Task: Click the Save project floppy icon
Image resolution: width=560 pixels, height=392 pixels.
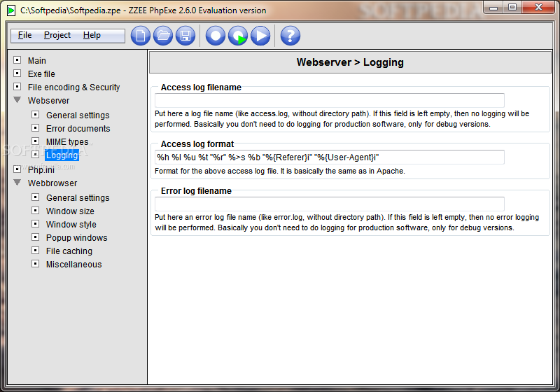Action: [x=185, y=36]
